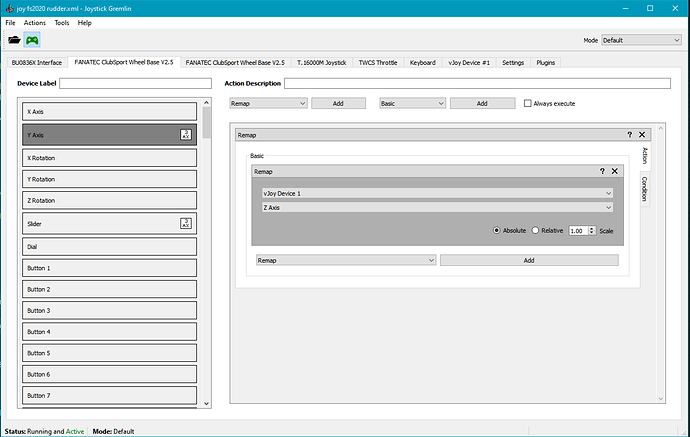Click Add next to the Basic dropdown
This screenshot has height=437, width=690.
pyautogui.click(x=482, y=103)
